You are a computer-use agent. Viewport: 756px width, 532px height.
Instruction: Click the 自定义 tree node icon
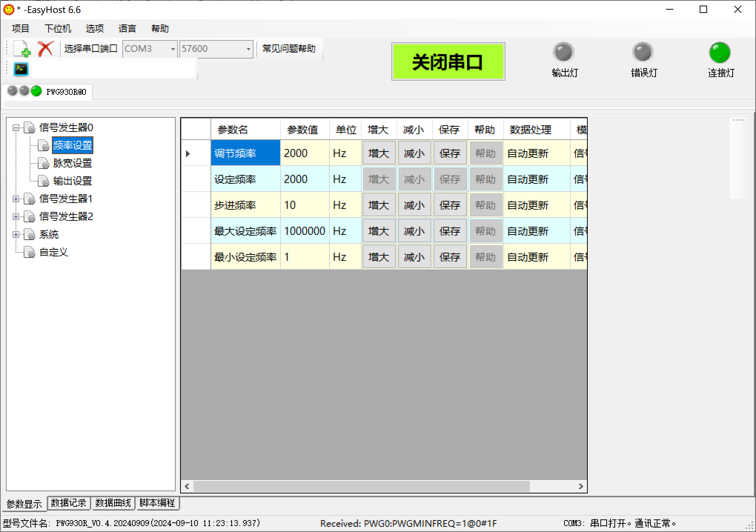tap(30, 253)
